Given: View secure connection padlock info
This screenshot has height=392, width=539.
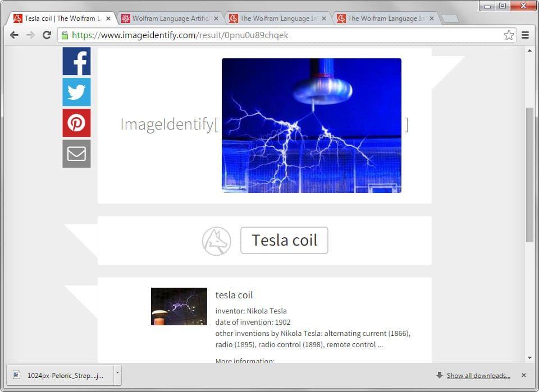Looking at the screenshot, I should tap(65, 35).
